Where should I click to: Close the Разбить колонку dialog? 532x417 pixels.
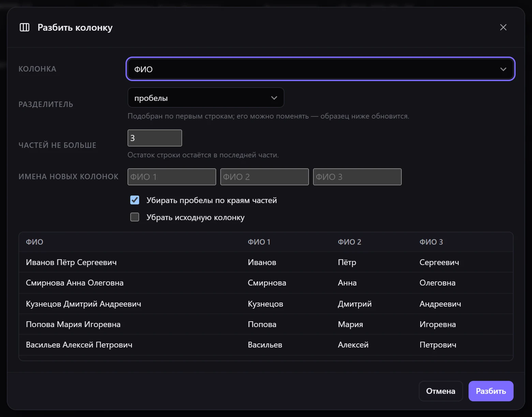pyautogui.click(x=503, y=27)
